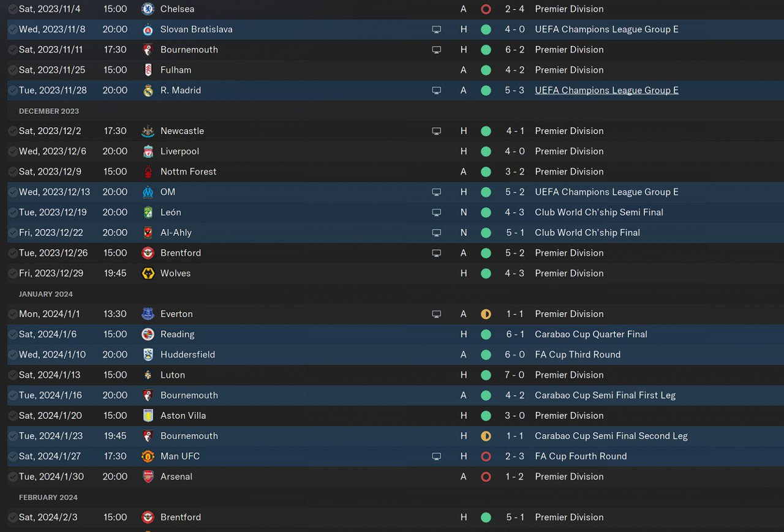Screen dimensions: 784x532
Task: Click the check mark beside Aston Villa fixture
Action: [x=12, y=416]
